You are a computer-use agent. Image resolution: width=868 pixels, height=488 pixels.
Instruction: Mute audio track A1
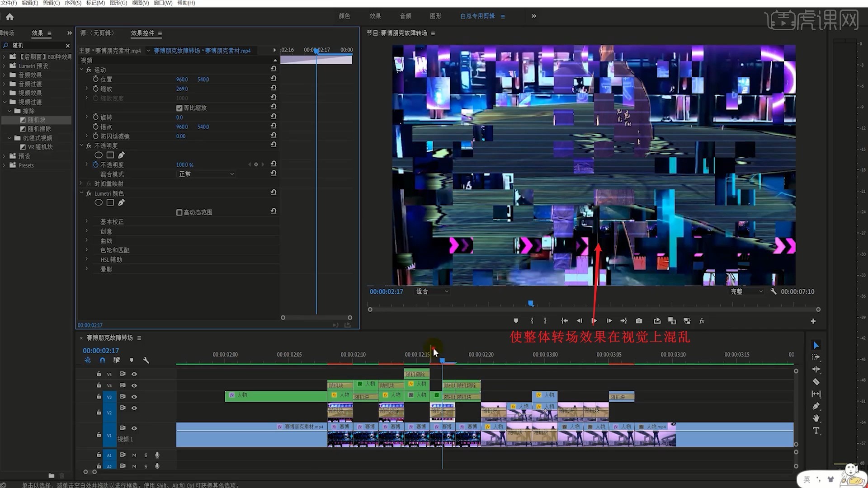134,455
